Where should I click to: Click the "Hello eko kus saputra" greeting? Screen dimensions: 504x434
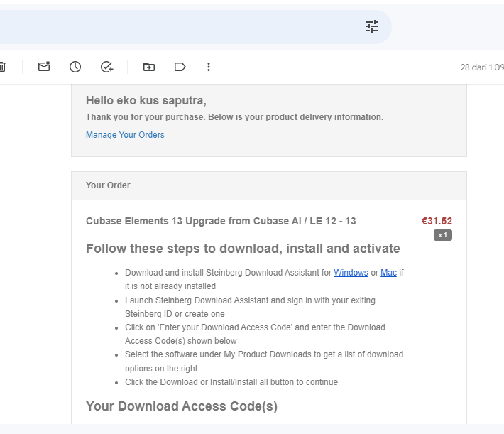146,101
